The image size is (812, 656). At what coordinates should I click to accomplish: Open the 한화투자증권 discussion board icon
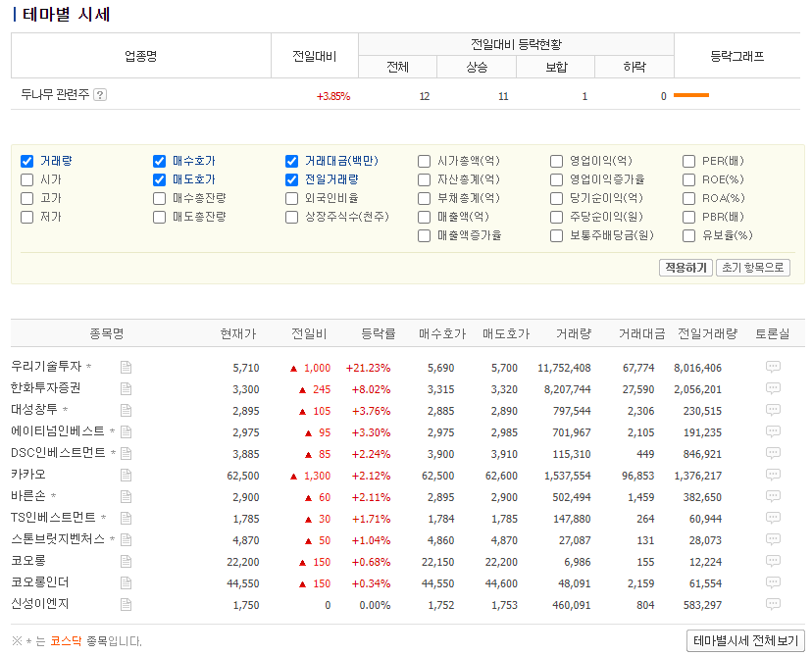773,388
